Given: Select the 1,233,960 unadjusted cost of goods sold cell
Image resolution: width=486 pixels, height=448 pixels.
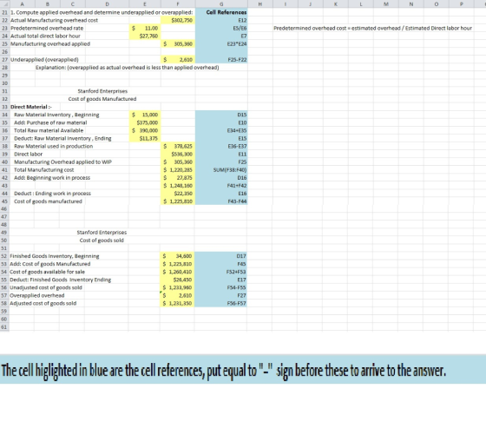Looking at the screenshot, I should point(178,287).
